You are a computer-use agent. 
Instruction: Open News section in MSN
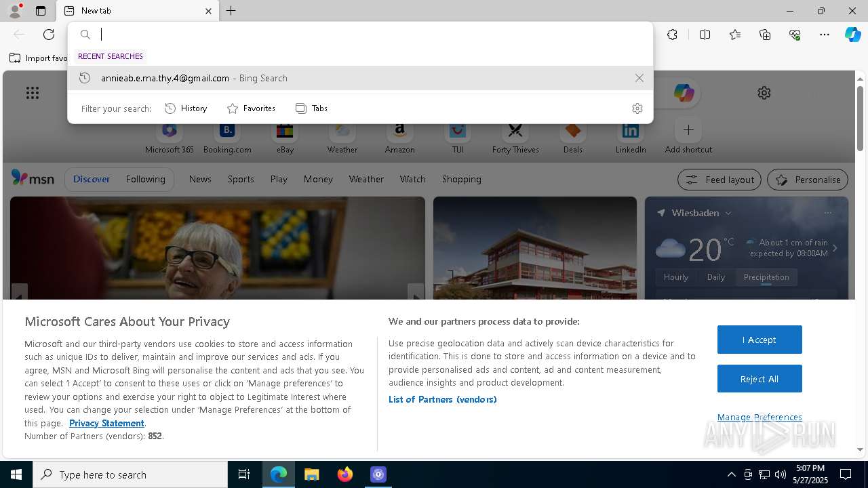point(200,179)
